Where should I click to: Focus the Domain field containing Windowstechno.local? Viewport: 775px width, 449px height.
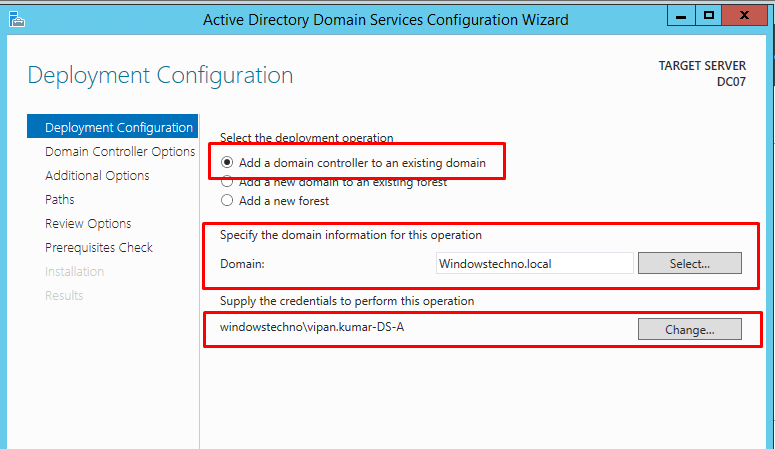534,263
